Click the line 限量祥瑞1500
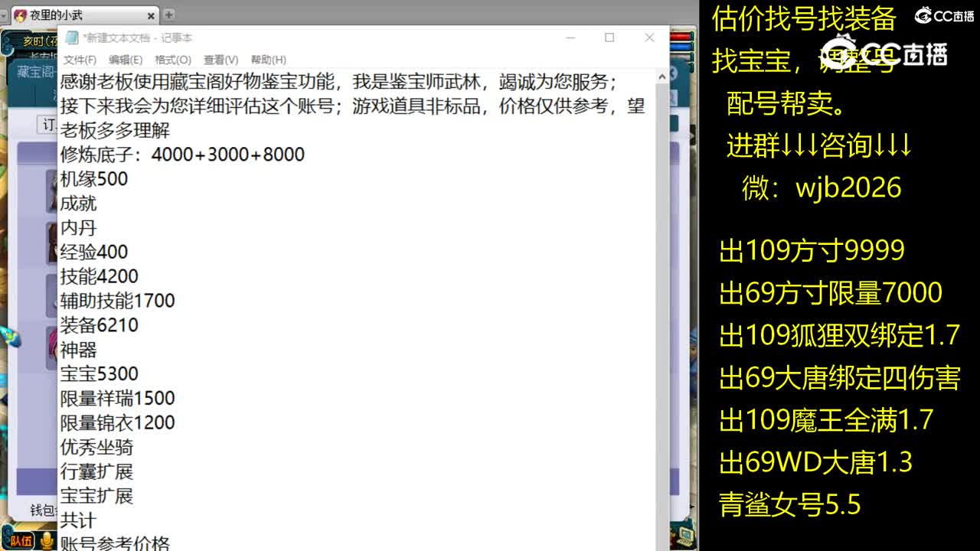The image size is (980, 551). (118, 399)
